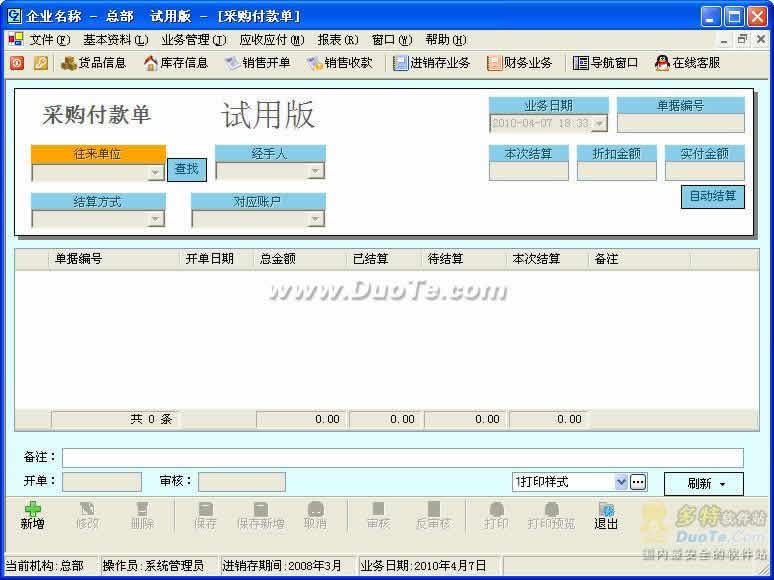This screenshot has height=580, width=774.
Task: Click the 实付金额 amount field
Action: pyautogui.click(x=704, y=171)
